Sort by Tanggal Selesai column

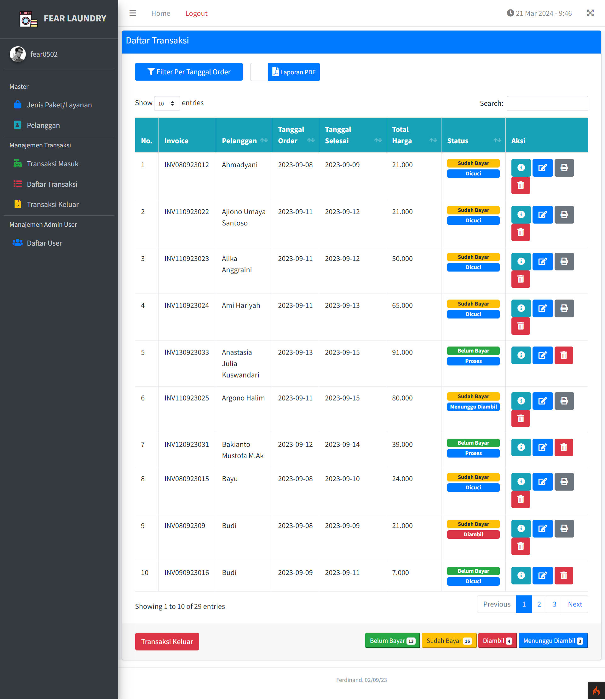pos(352,135)
